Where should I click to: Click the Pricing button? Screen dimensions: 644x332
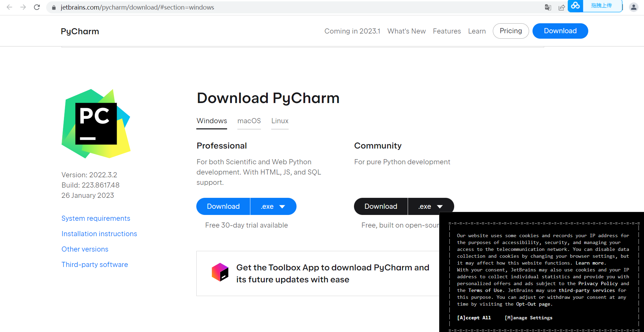click(x=511, y=31)
